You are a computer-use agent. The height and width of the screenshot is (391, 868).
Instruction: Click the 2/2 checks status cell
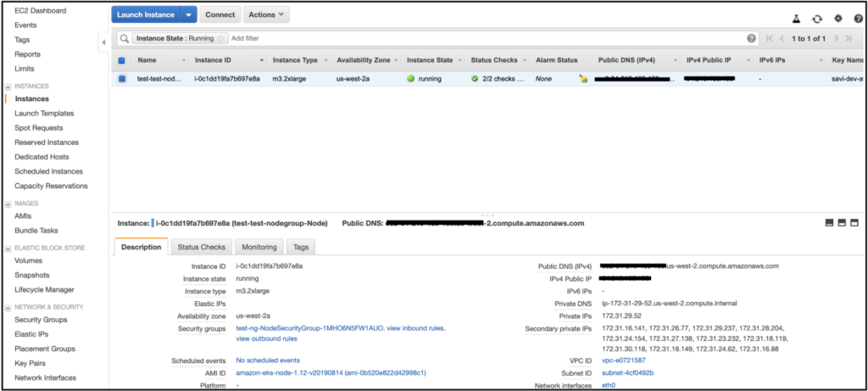tap(498, 79)
